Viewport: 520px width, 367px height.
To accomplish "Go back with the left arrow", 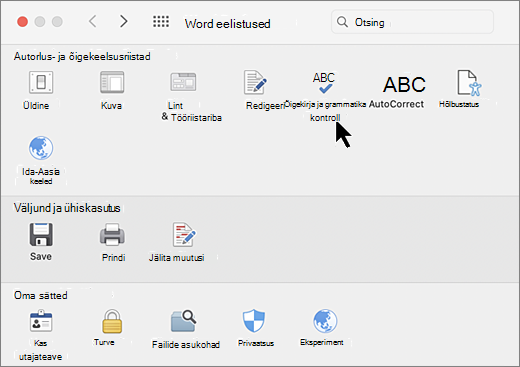I will pyautogui.click(x=93, y=22).
